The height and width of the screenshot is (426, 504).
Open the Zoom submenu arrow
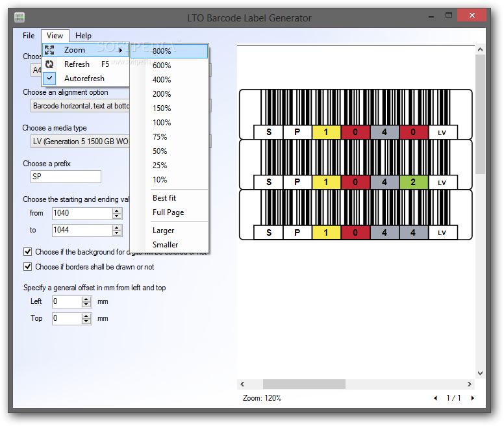point(121,50)
